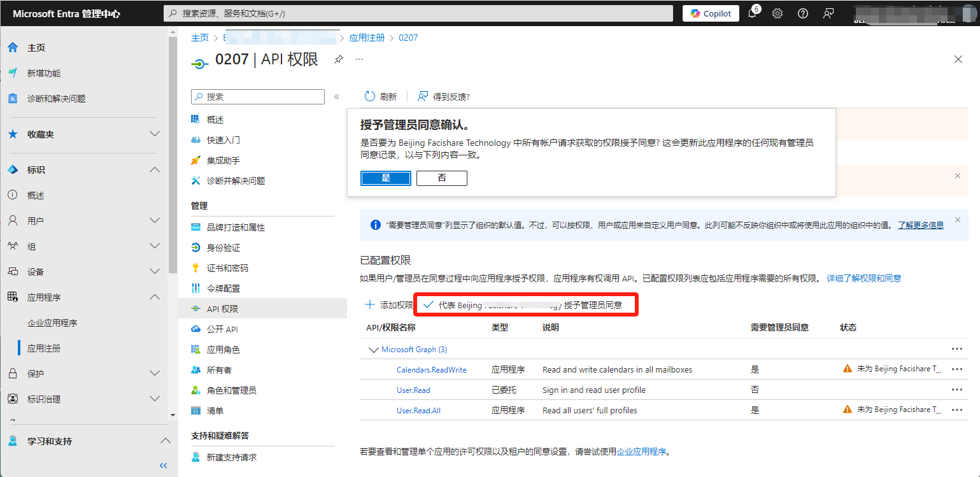Expand the 设备 group chevron

coord(154,272)
